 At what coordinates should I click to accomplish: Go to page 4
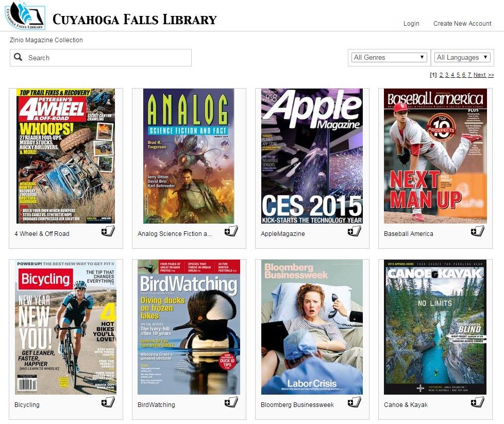click(x=452, y=75)
